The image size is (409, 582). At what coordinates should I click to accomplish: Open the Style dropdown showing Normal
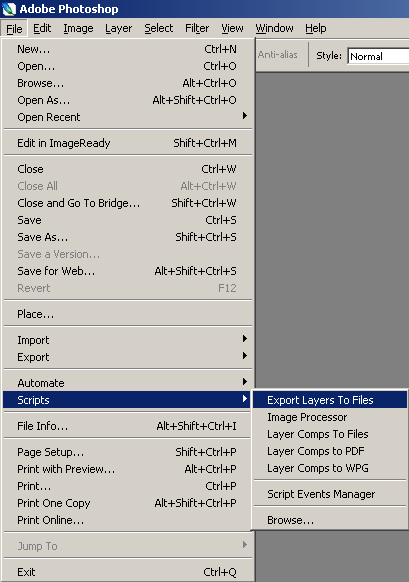pyautogui.click(x=378, y=56)
